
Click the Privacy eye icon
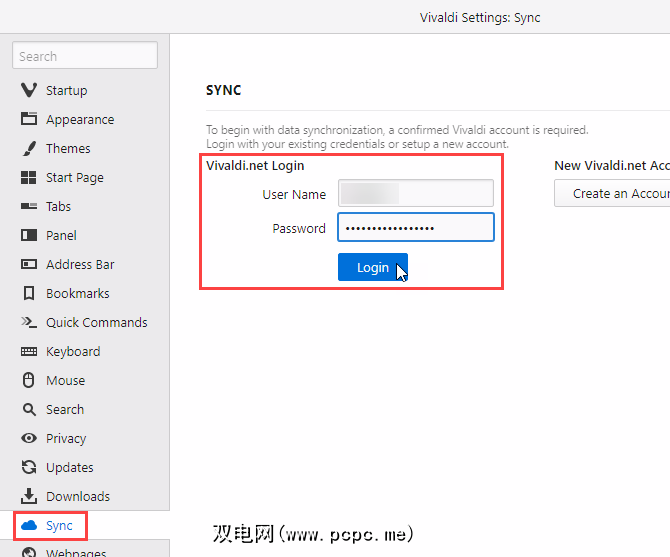click(x=29, y=438)
